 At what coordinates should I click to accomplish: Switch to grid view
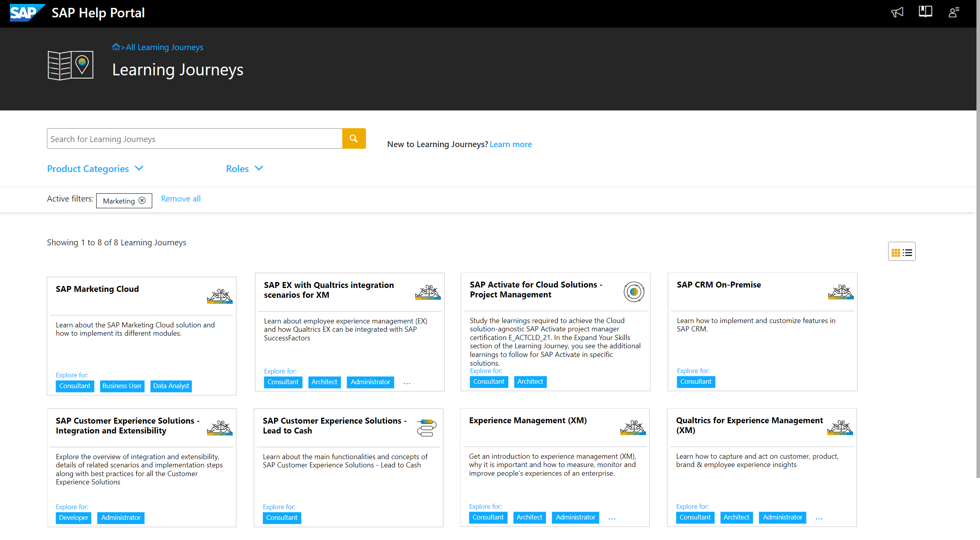(x=896, y=251)
